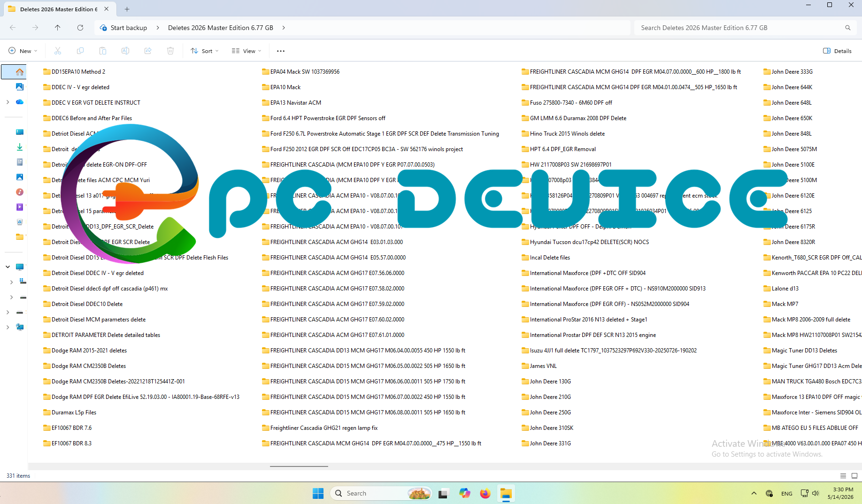Click the horizontal scrollbar thumb

pyautogui.click(x=299, y=466)
